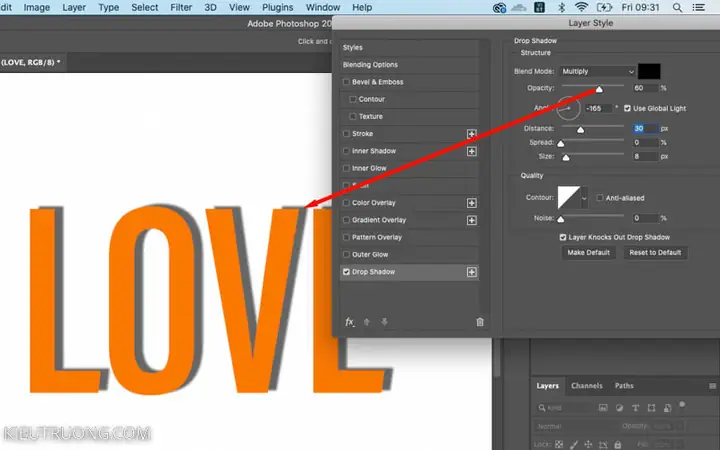Click the Make Default button
The height and width of the screenshot is (450, 720).
[x=588, y=253]
